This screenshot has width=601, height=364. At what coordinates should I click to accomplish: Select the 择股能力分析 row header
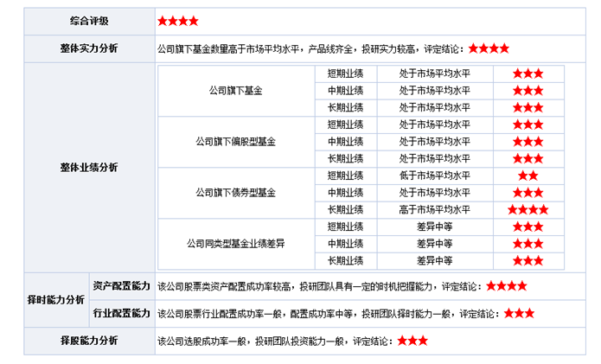point(89,341)
